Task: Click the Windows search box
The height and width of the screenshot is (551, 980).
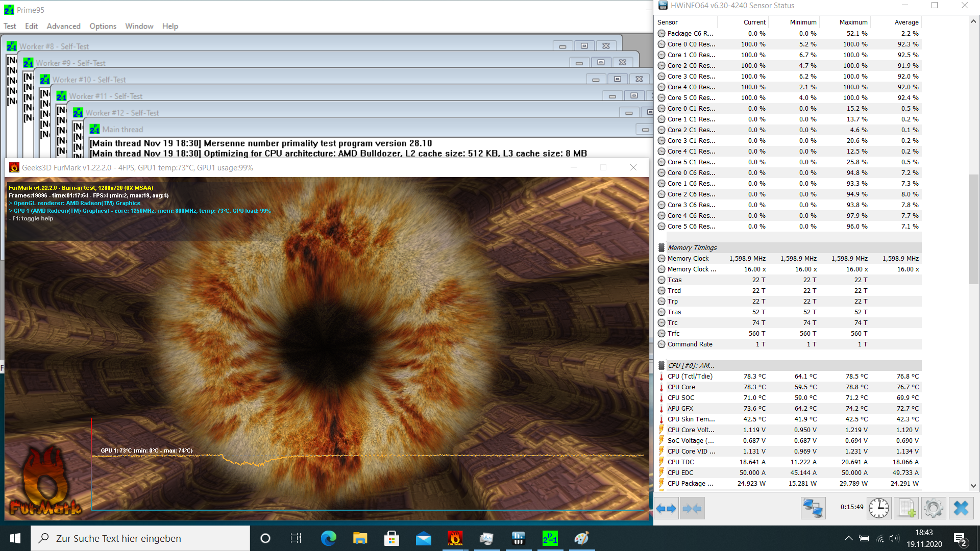Action: tap(140, 538)
